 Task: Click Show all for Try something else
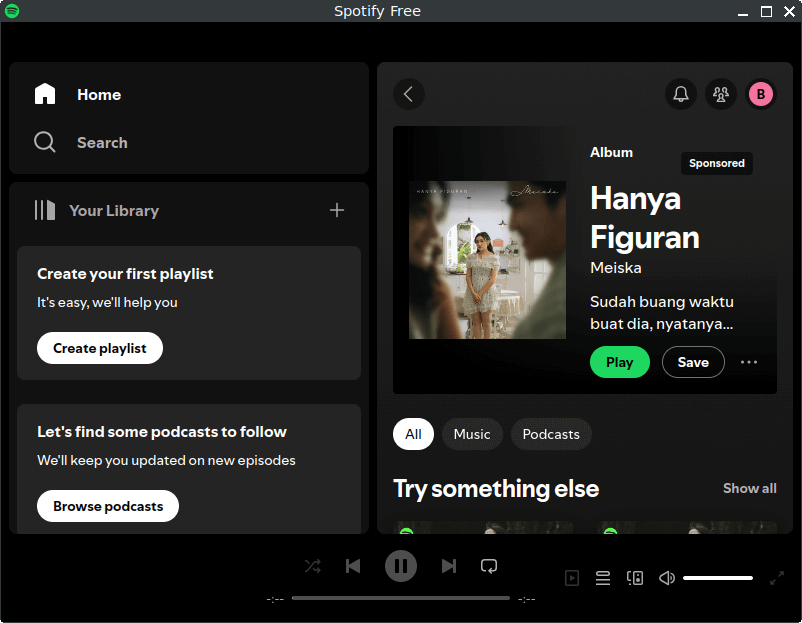click(x=750, y=488)
